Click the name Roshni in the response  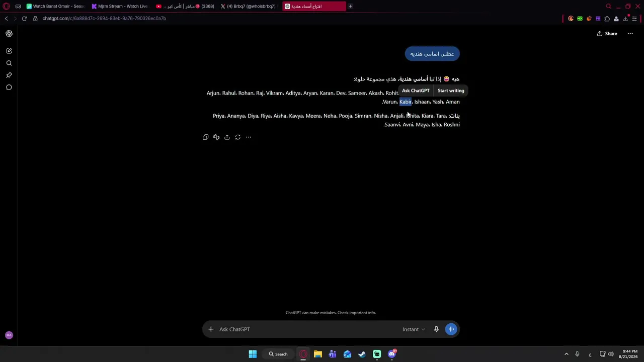coord(452,125)
